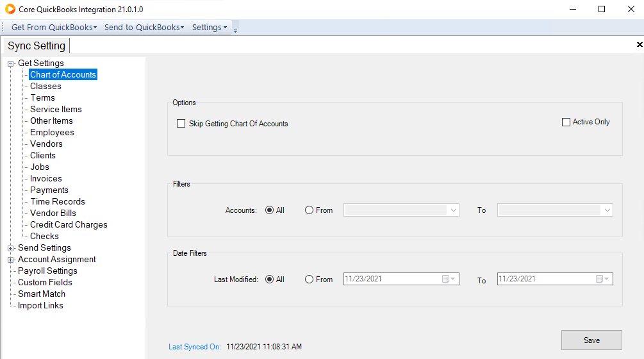
Task: Open Smart Match settings
Action: pos(42,294)
